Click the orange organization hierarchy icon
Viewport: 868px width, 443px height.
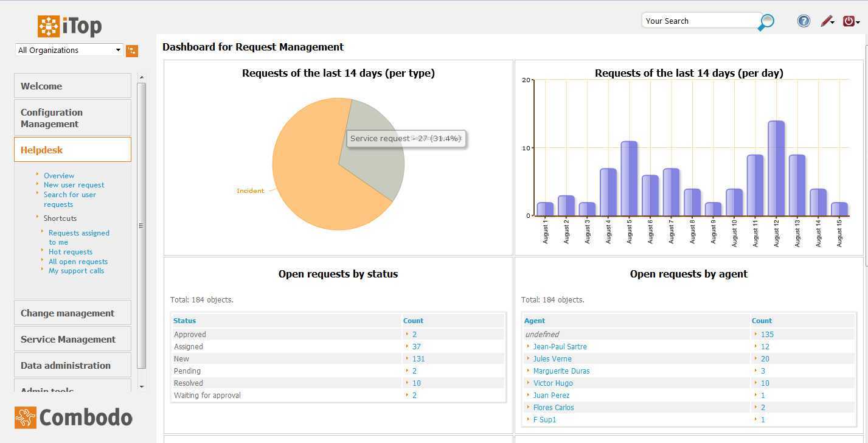click(132, 51)
